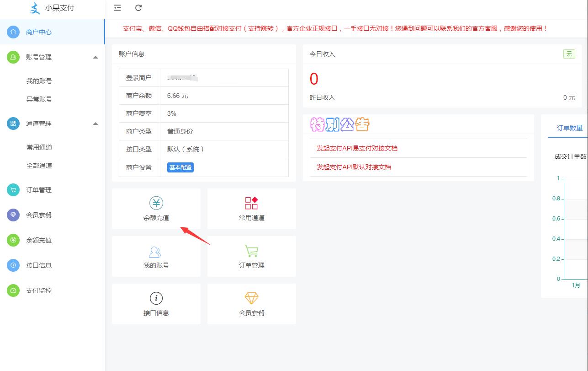
Task: Select 商户中心 in the sidebar
Action: pos(39,32)
